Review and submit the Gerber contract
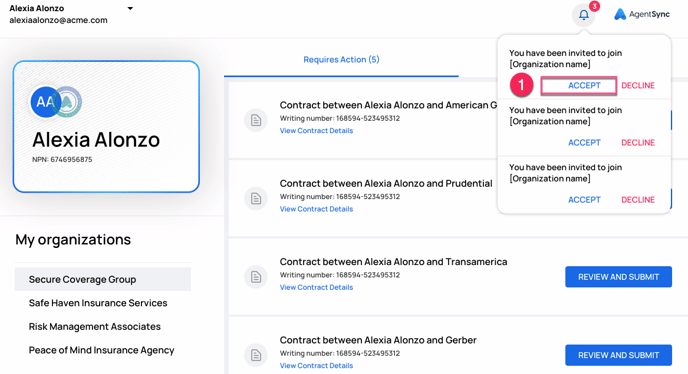The image size is (688, 374). pos(618,355)
